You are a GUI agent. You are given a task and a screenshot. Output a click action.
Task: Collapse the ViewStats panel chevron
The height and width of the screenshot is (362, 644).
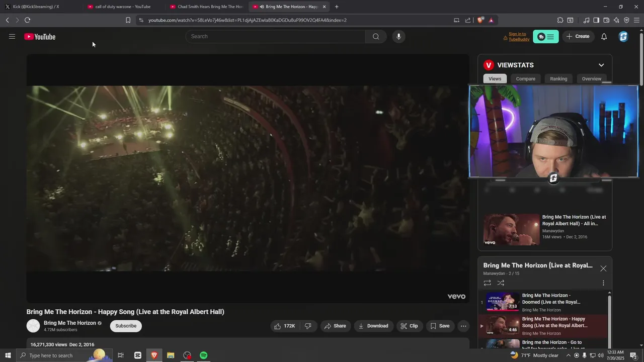(601, 65)
